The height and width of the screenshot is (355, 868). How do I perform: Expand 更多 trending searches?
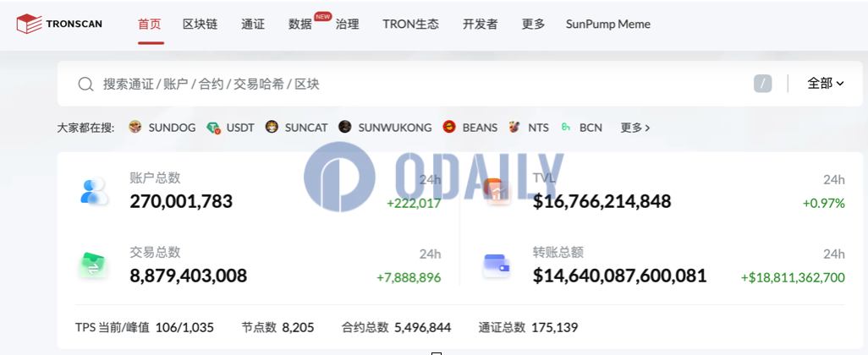(x=635, y=128)
